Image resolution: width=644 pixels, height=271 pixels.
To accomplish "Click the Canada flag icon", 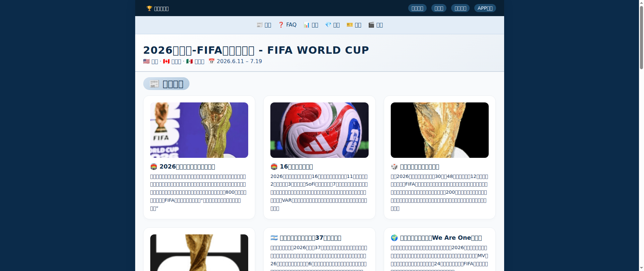I will tap(166, 61).
